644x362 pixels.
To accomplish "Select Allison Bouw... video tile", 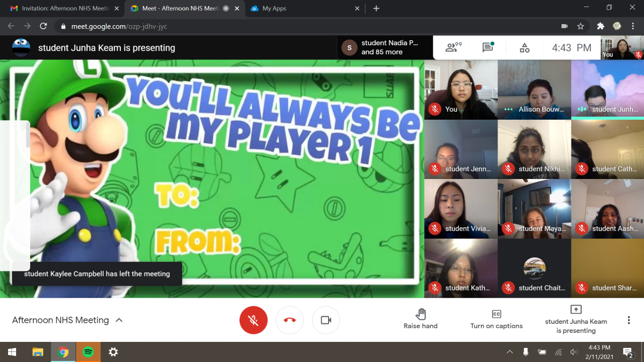I will coord(534,89).
